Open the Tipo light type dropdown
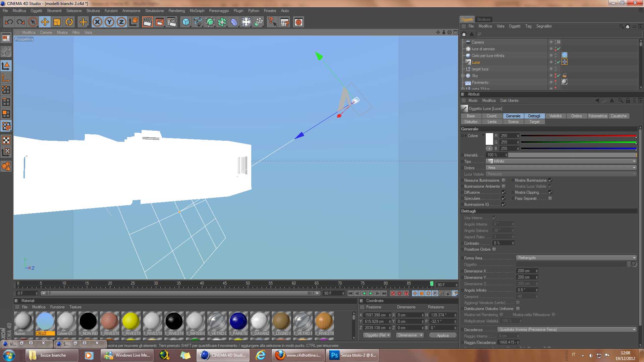The image size is (644, 362). tap(561, 161)
